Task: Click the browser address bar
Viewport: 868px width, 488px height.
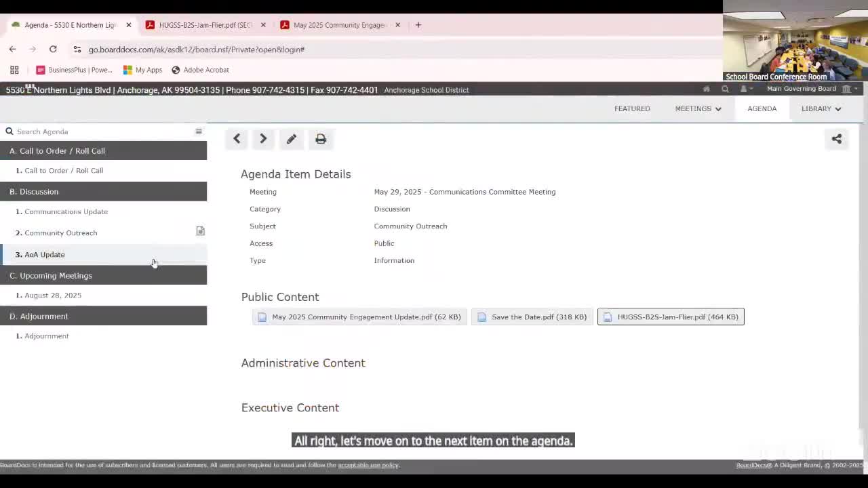Action: pyautogui.click(x=393, y=49)
